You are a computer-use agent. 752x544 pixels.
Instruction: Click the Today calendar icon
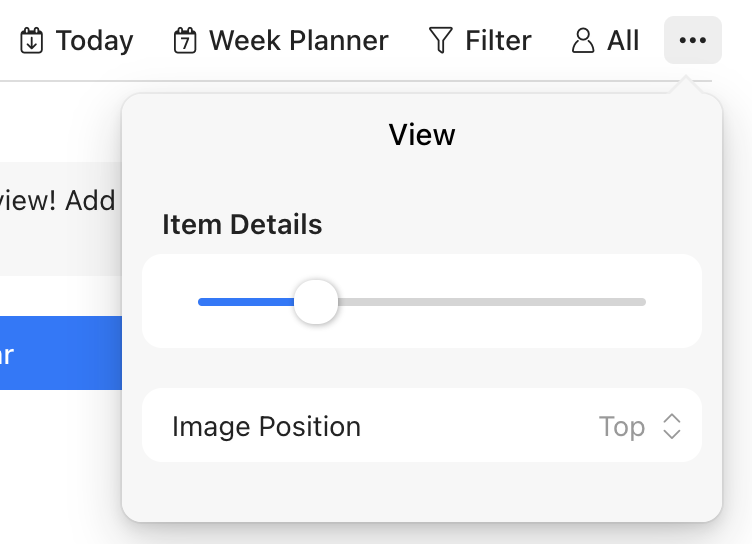coord(32,41)
